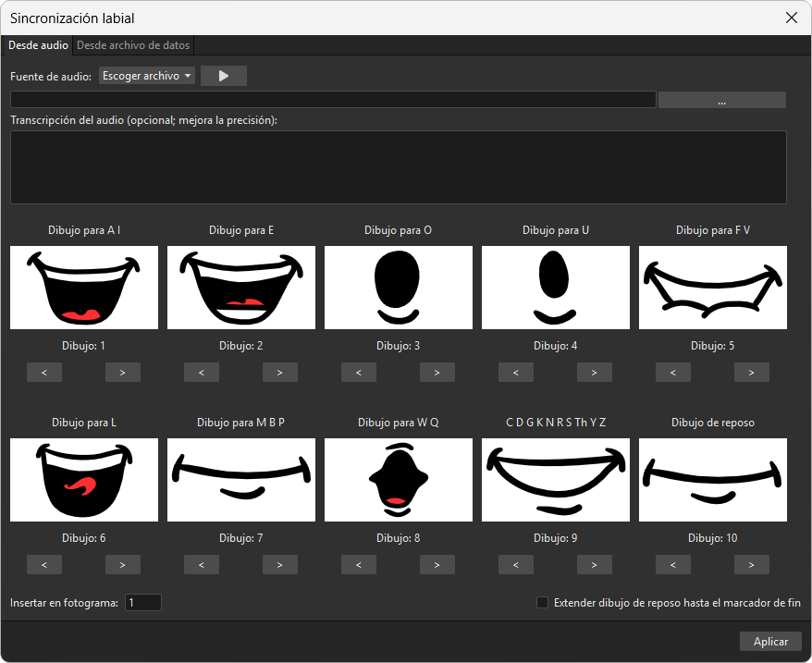Select the next drawing for A I
Viewport: 812px width, 663px height.
click(x=123, y=373)
